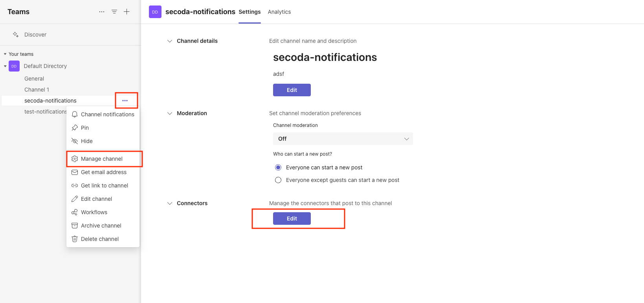Click the ellipsis next to secoda-notifications
This screenshot has height=303, width=644.
coord(125,101)
